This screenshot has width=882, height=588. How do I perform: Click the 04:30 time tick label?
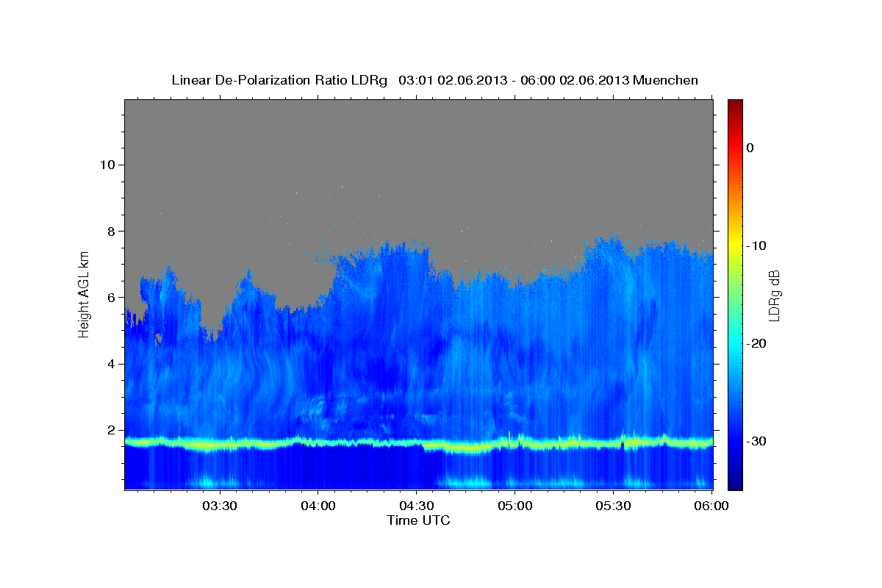[416, 506]
